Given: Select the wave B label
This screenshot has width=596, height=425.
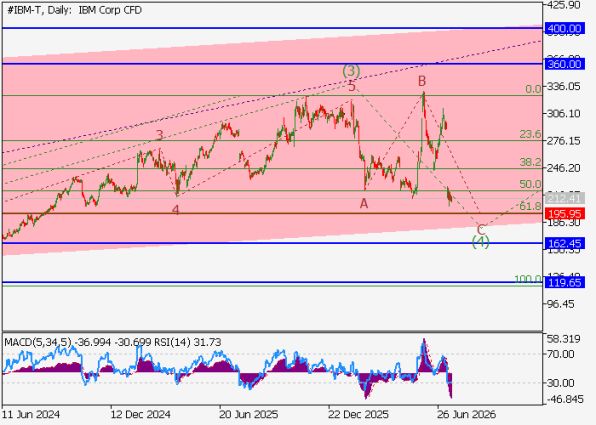Looking at the screenshot, I should 422,81.
